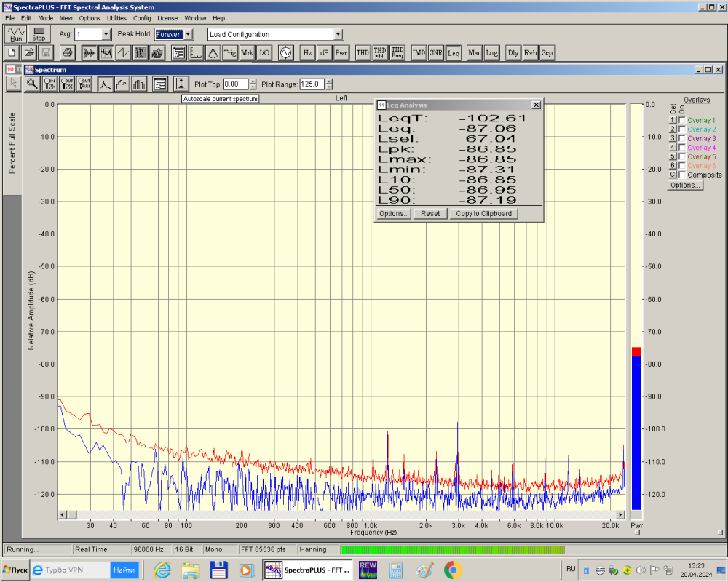Open the Rvb reverberation tool
728x582 pixels.
click(530, 52)
